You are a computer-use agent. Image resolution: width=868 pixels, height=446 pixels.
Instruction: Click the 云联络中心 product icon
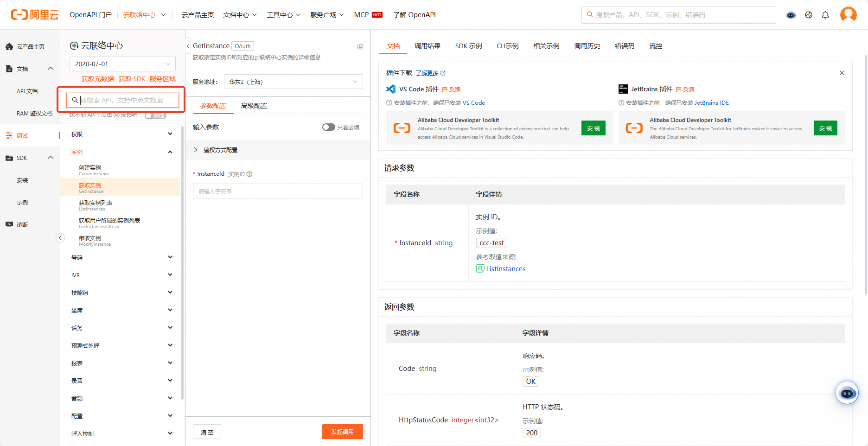click(x=74, y=45)
